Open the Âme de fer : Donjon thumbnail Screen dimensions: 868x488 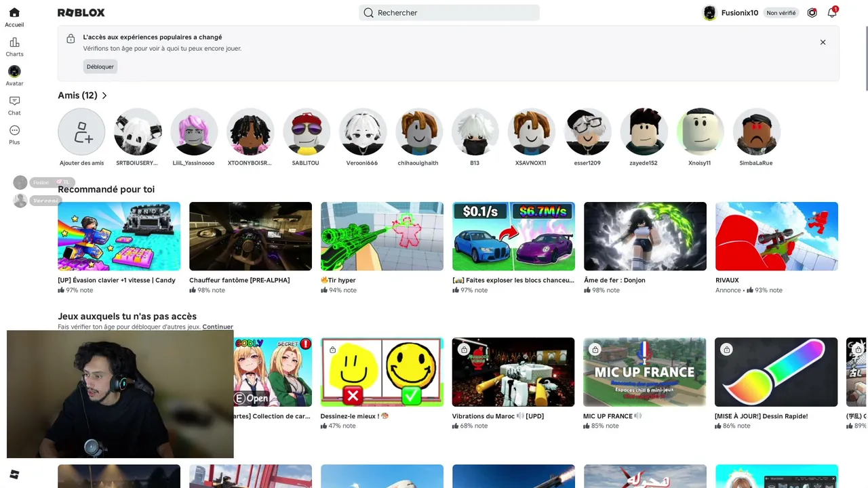pyautogui.click(x=646, y=237)
